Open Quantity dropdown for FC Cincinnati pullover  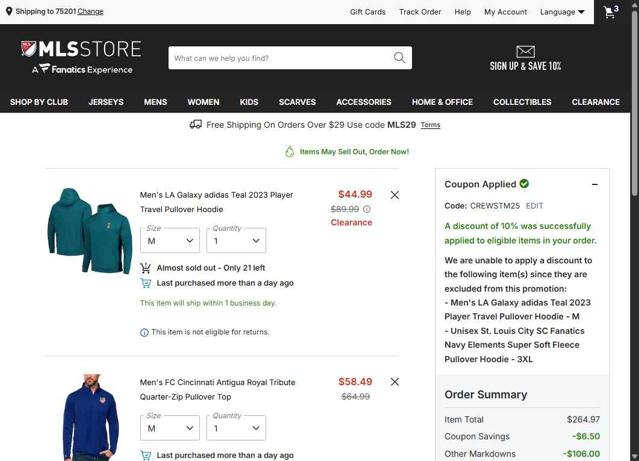(236, 428)
